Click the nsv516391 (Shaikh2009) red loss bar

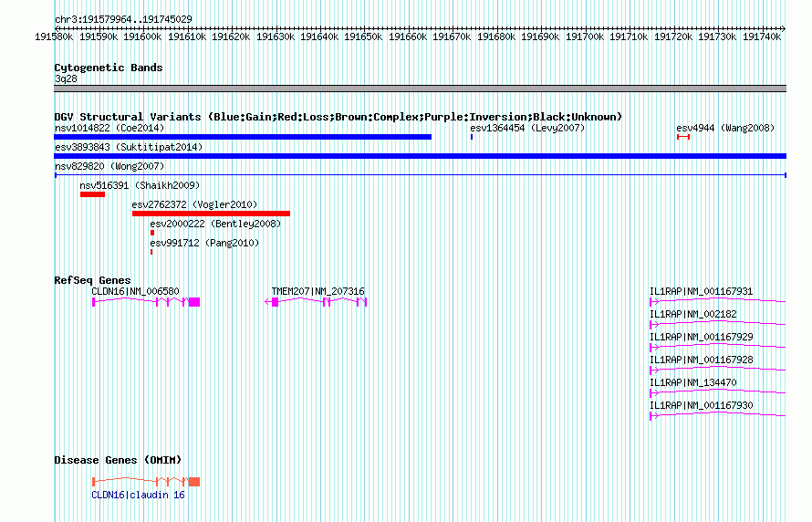tap(93, 194)
